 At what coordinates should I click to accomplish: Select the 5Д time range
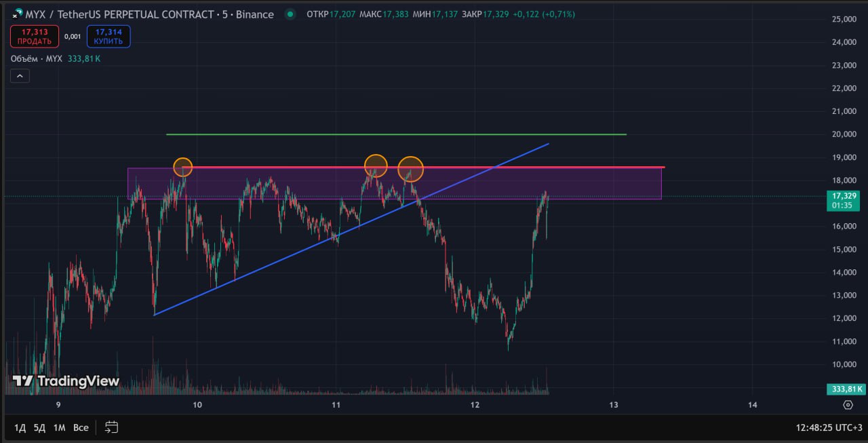click(x=39, y=427)
